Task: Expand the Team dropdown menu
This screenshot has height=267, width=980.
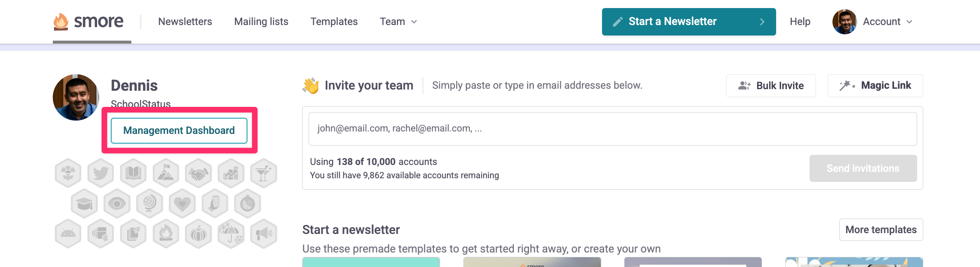Action: pyautogui.click(x=398, y=21)
